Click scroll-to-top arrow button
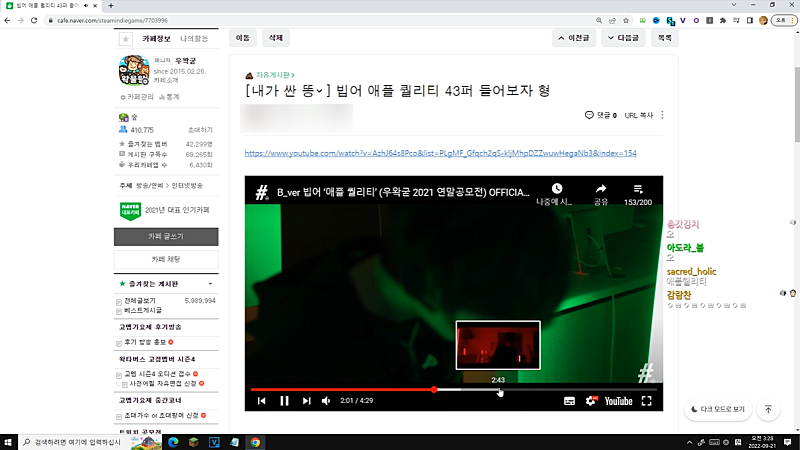The height and width of the screenshot is (450, 800). coord(768,409)
